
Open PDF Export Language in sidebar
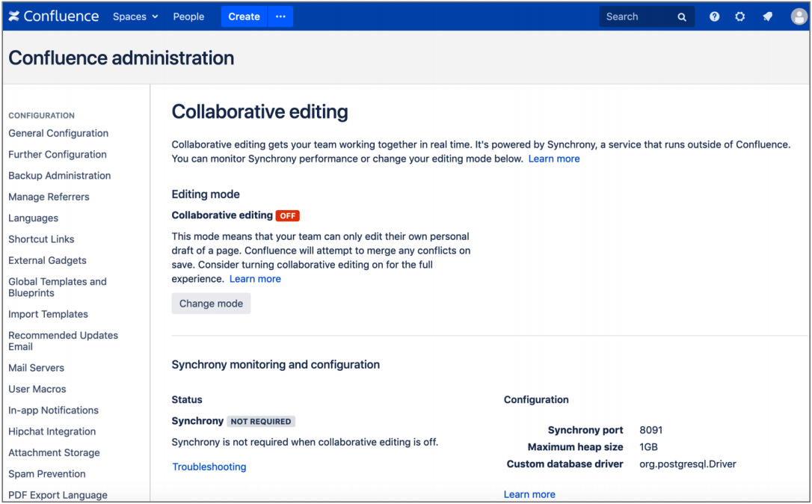58,495
